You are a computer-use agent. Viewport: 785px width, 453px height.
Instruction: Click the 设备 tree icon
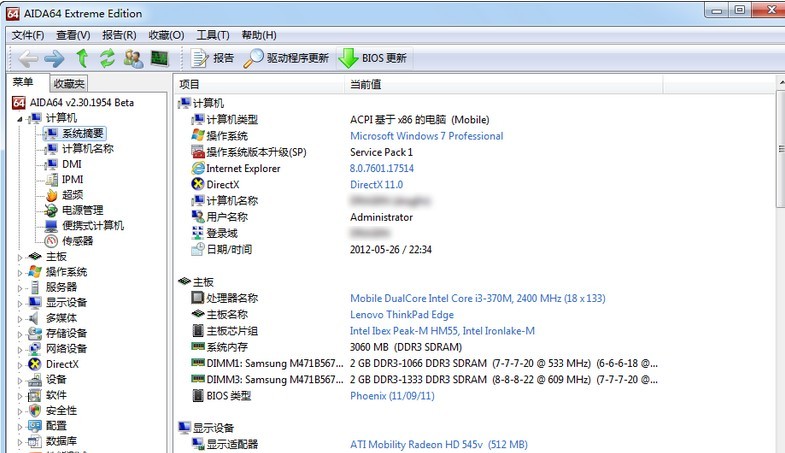(x=35, y=380)
